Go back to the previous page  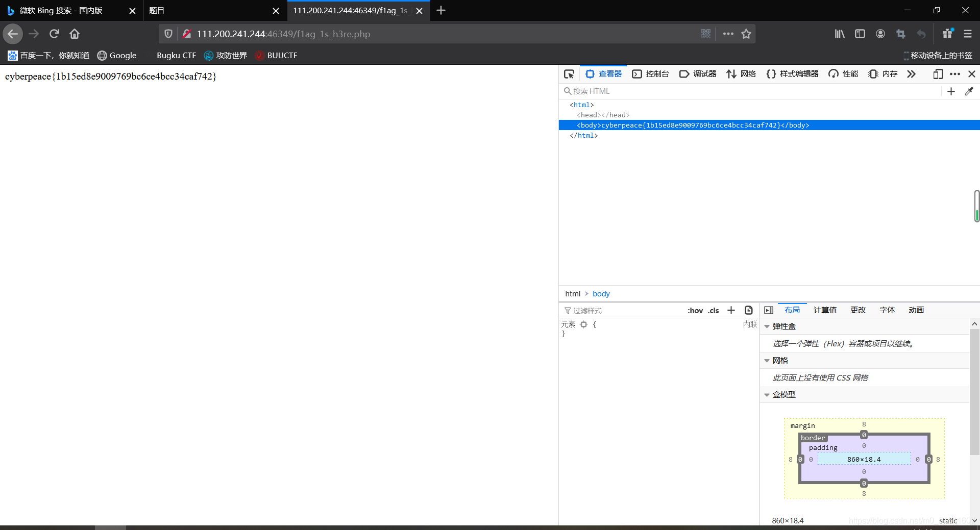tap(13, 34)
